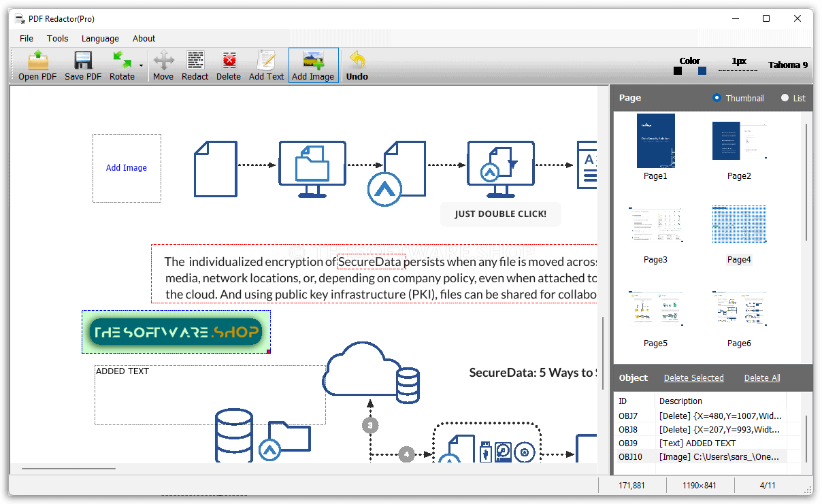The width and height of the screenshot is (822, 504).
Task: Click the 171,881 cursor coordinates readout
Action: [x=632, y=486]
